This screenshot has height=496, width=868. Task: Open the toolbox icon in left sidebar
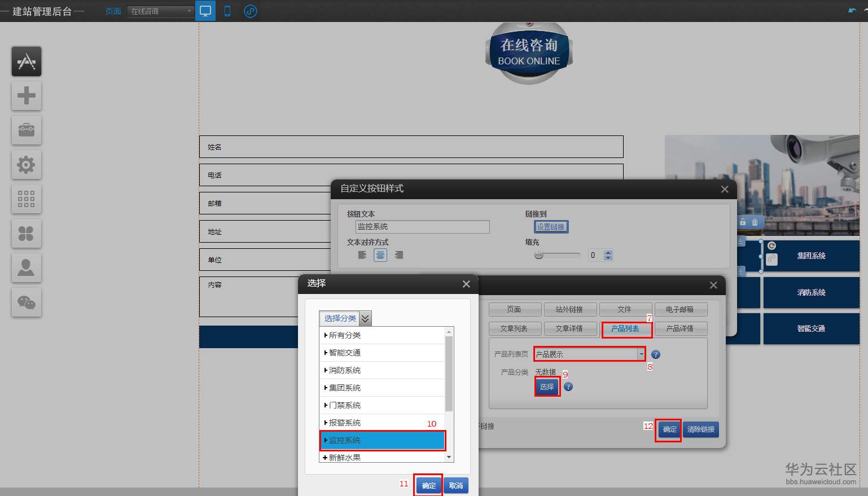[27, 130]
